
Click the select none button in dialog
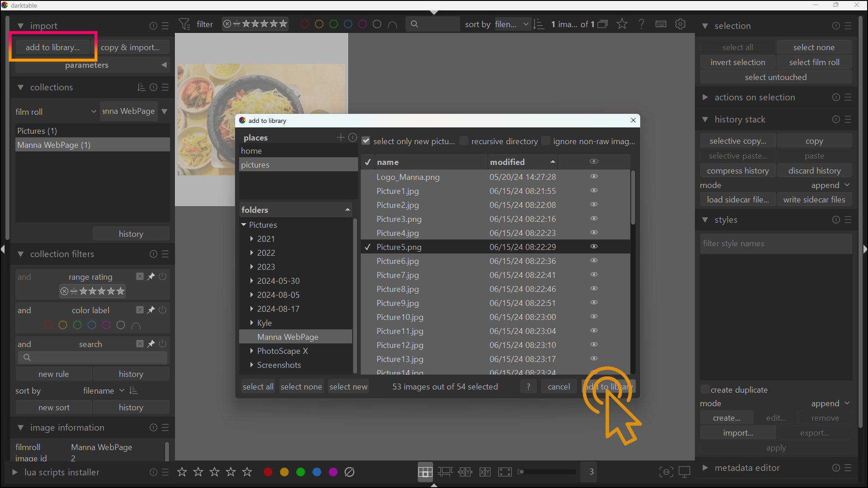301,387
